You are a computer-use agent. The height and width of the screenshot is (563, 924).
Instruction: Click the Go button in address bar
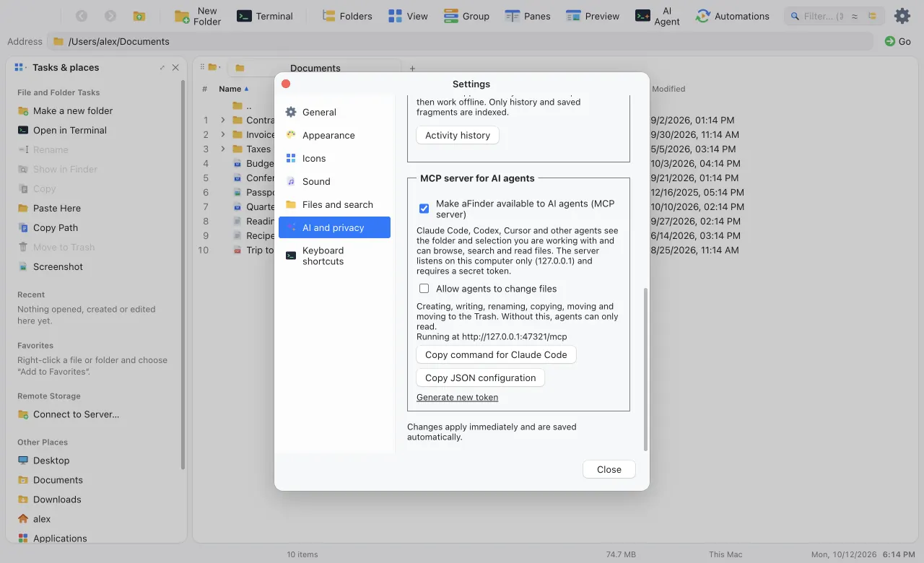898,41
